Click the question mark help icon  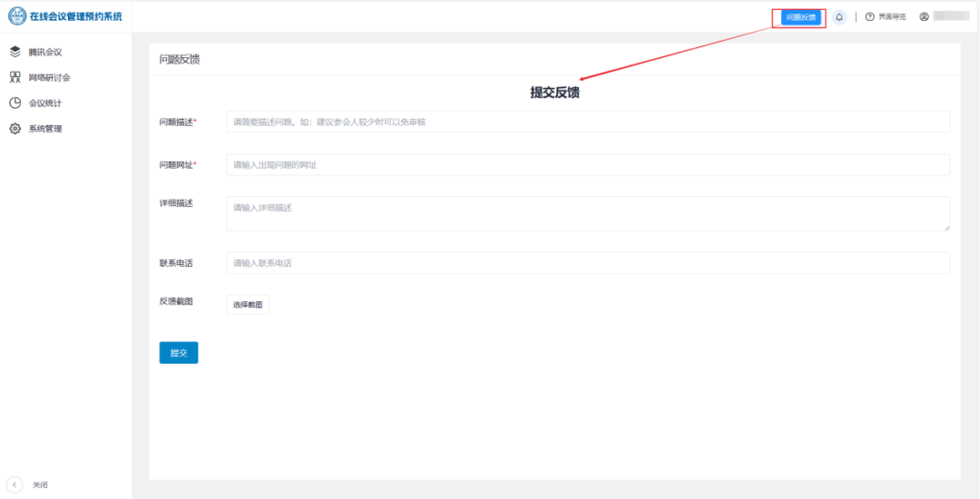(869, 17)
